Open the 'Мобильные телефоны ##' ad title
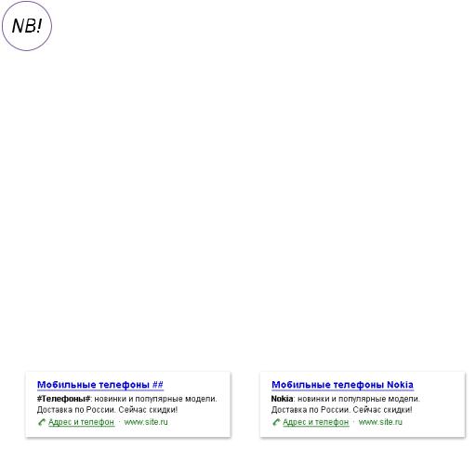The image size is (476, 449). coord(100,385)
